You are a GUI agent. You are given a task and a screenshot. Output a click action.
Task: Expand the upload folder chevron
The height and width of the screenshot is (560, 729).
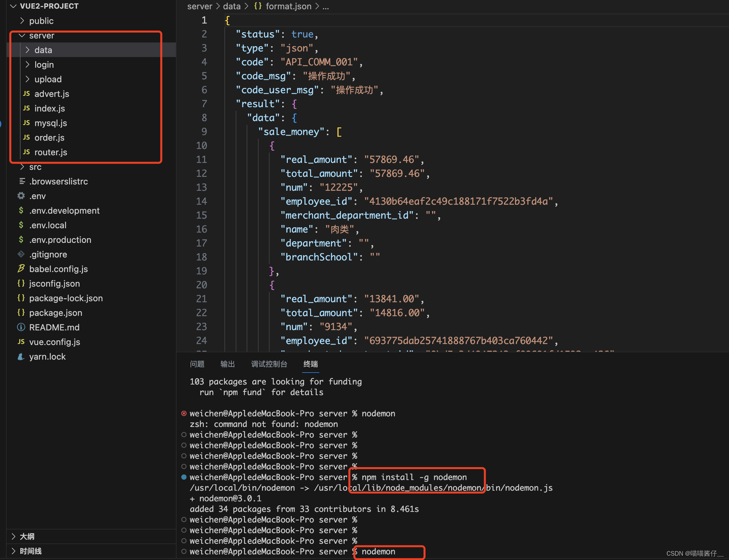[28, 79]
